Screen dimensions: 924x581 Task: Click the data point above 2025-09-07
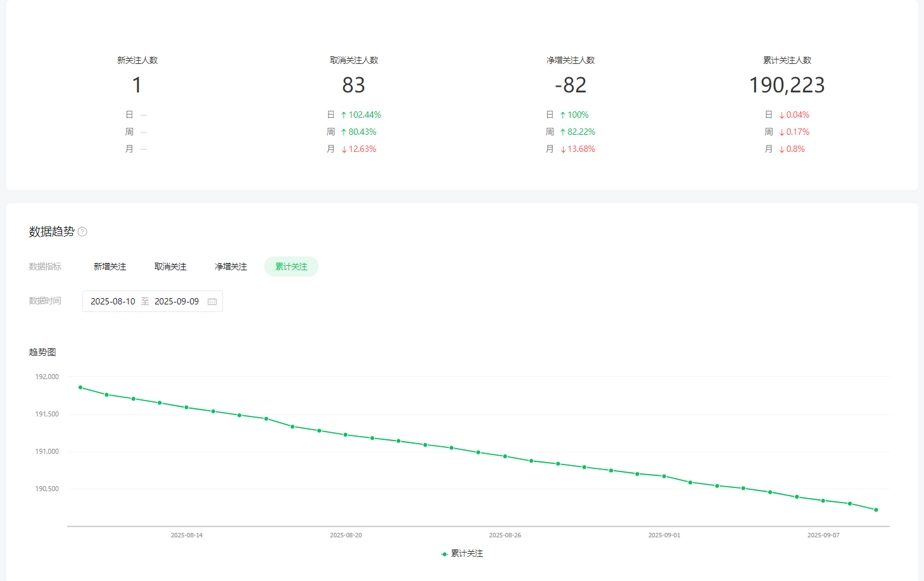pos(823,501)
